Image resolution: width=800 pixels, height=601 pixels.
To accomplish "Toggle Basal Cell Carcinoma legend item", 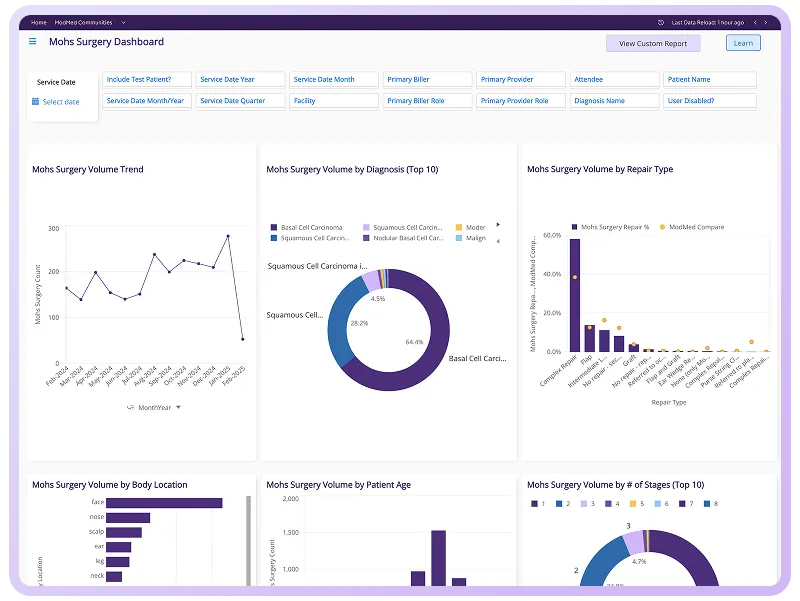I will [307, 227].
